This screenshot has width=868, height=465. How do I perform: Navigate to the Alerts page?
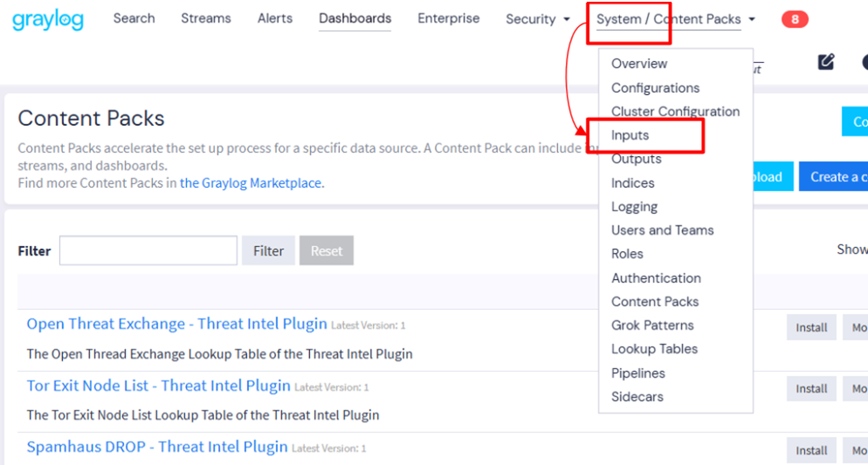coord(274,18)
